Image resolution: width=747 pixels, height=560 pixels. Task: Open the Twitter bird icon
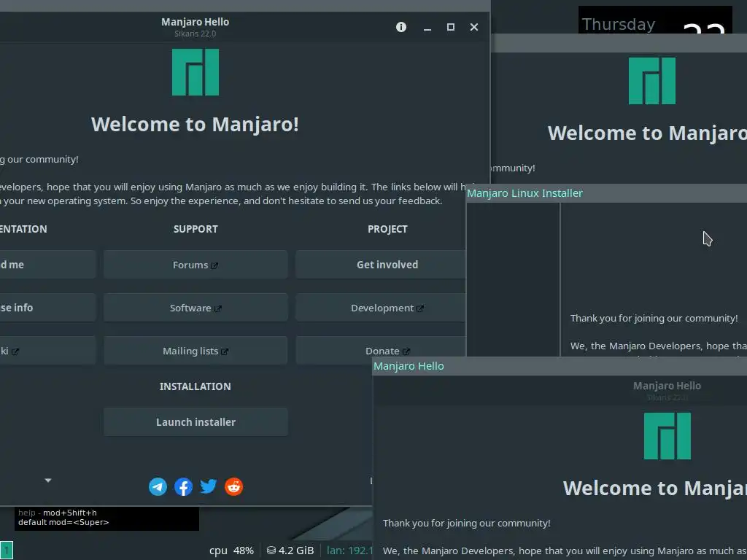(208, 486)
